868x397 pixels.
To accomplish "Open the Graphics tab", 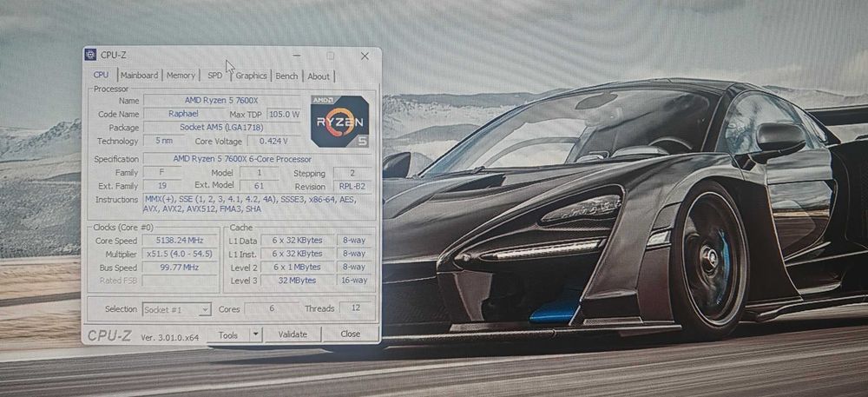I will [x=252, y=76].
